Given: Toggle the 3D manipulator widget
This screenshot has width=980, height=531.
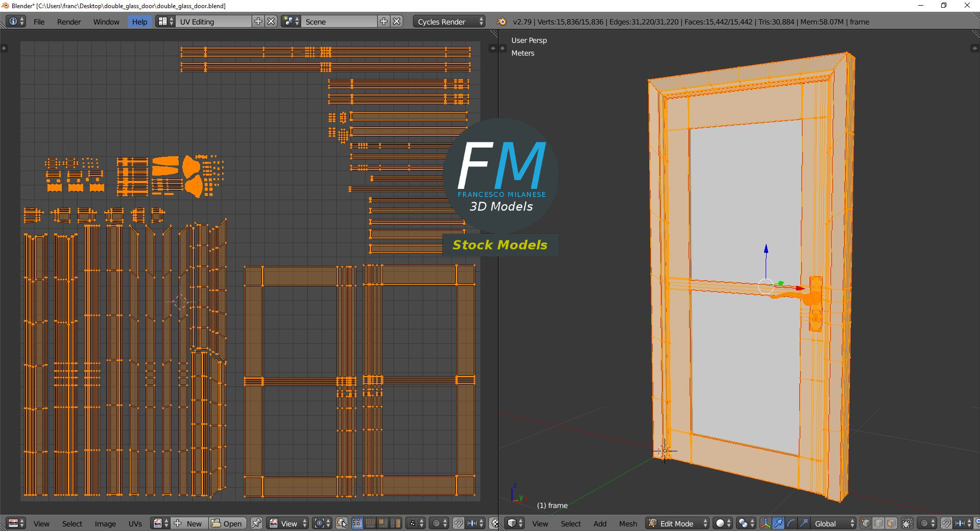Looking at the screenshot, I should tap(766, 523).
